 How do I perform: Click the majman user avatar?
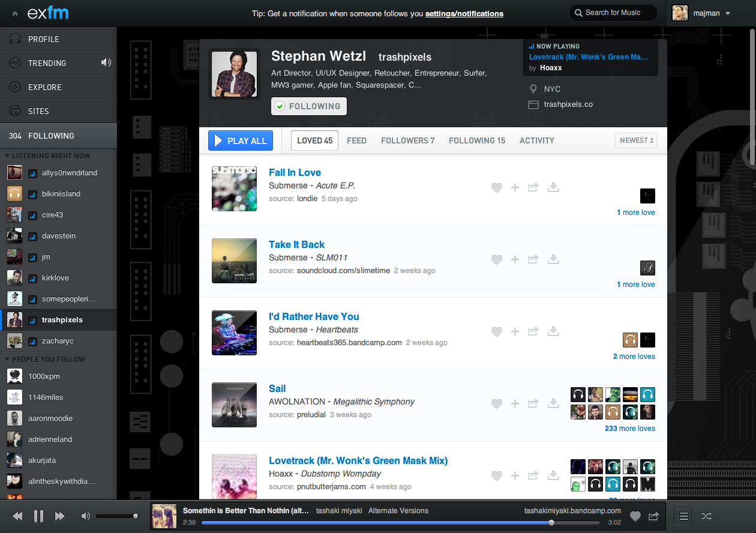pos(680,13)
